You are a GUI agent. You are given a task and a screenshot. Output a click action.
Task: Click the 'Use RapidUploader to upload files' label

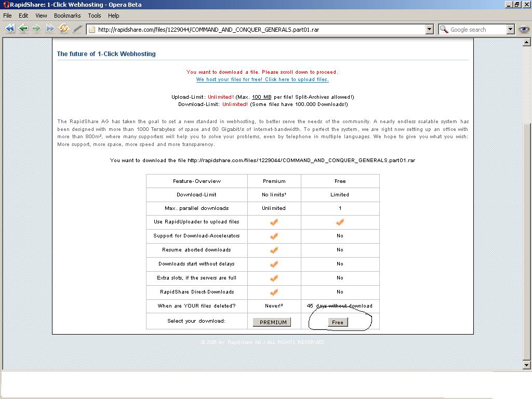click(196, 222)
